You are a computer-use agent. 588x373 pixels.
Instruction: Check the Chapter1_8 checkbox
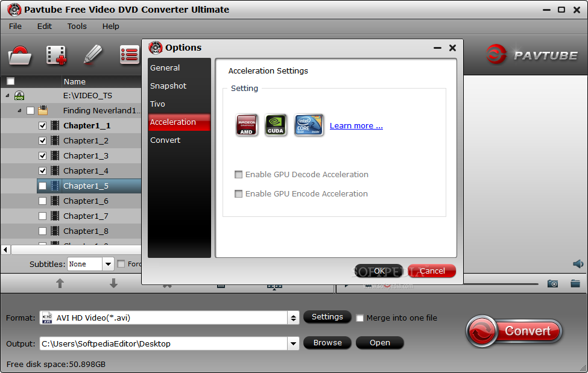tap(42, 231)
